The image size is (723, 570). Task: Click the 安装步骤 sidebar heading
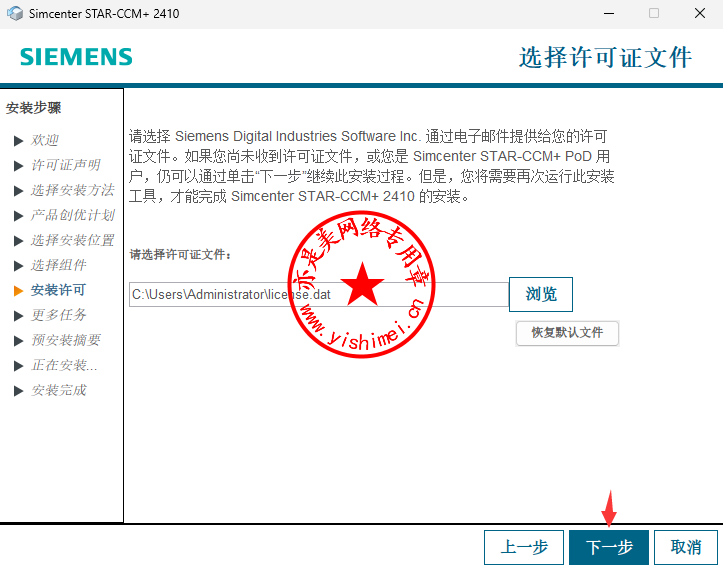tap(33, 108)
